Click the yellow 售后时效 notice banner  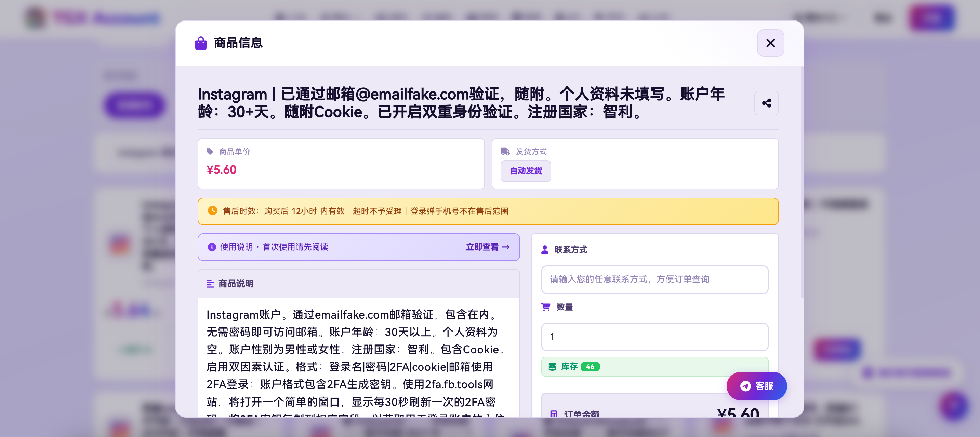(x=487, y=211)
